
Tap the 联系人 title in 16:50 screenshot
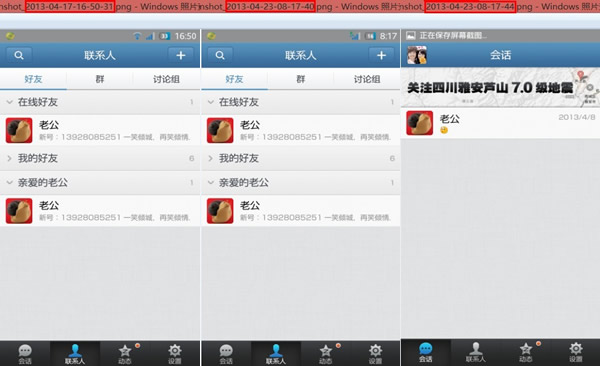coord(100,56)
